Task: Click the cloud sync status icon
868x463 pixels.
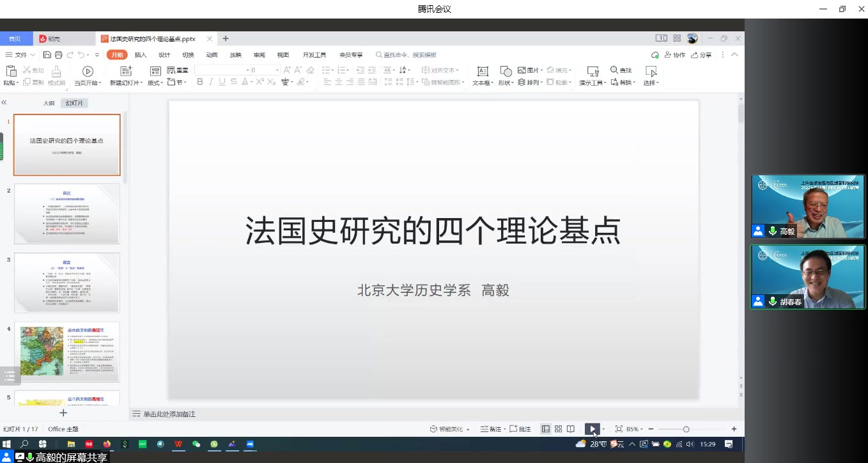Action: (x=655, y=55)
